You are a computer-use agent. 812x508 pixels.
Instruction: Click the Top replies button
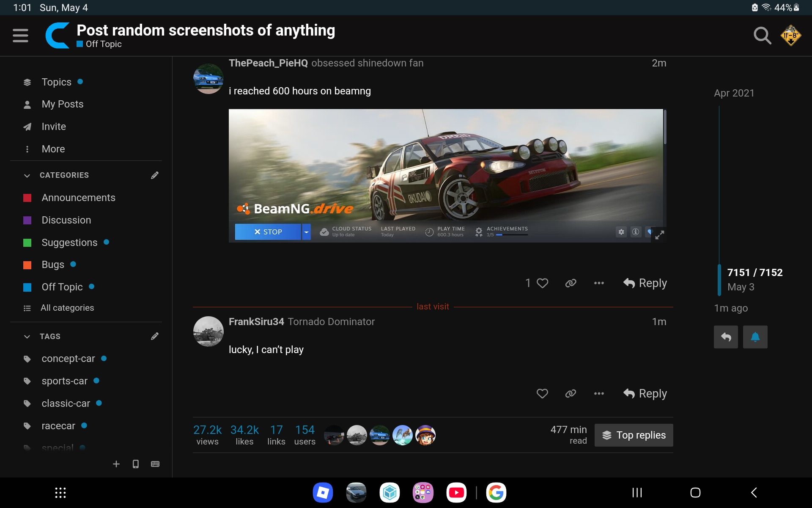click(634, 435)
